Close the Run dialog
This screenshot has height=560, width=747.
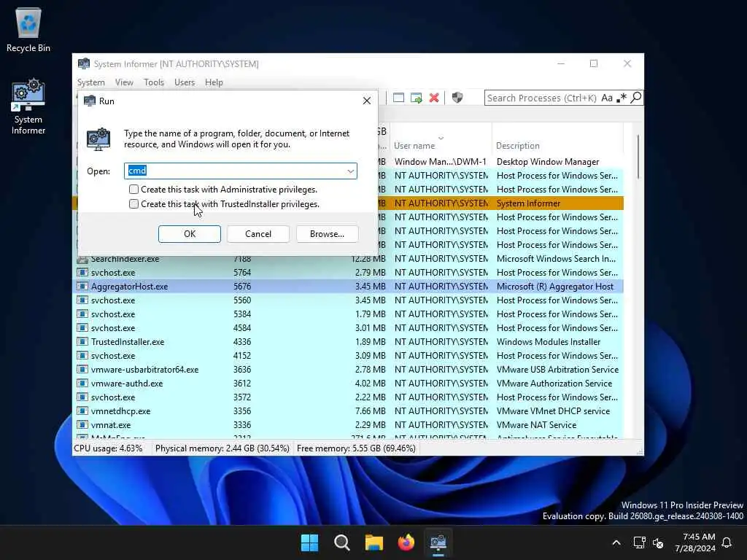366,101
